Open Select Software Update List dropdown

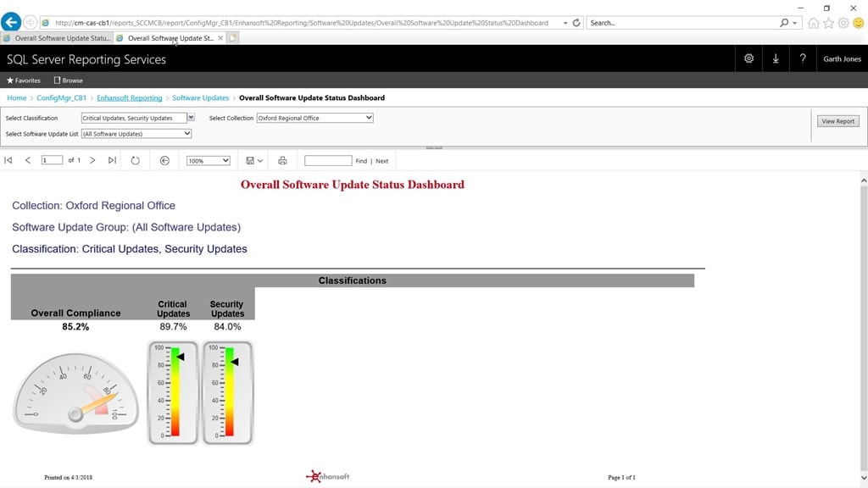[136, 133]
